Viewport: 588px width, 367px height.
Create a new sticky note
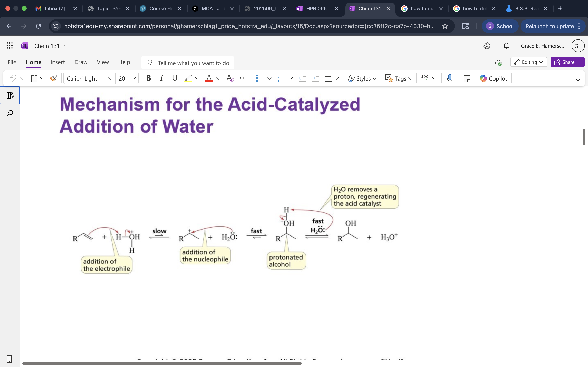pyautogui.click(x=467, y=78)
